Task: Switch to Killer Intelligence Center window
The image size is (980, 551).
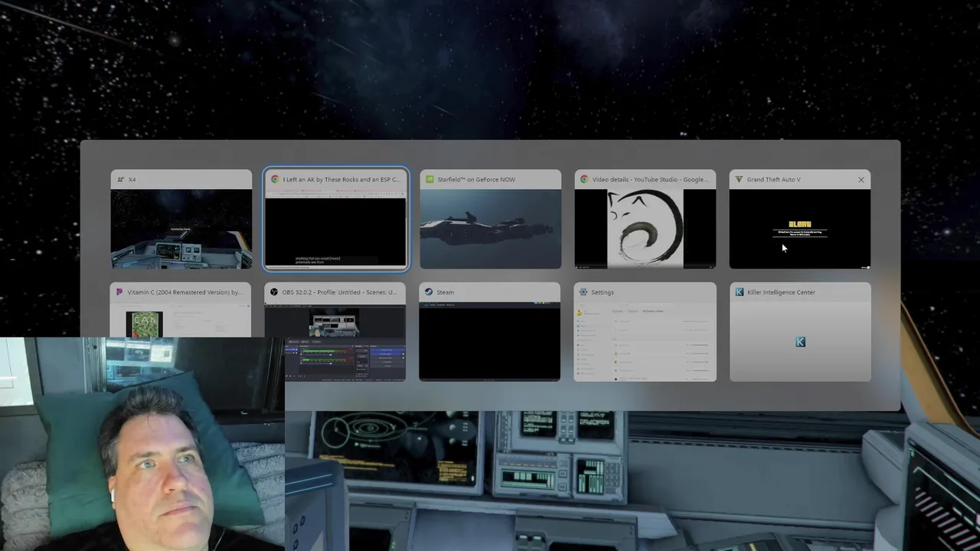Action: pyautogui.click(x=800, y=331)
